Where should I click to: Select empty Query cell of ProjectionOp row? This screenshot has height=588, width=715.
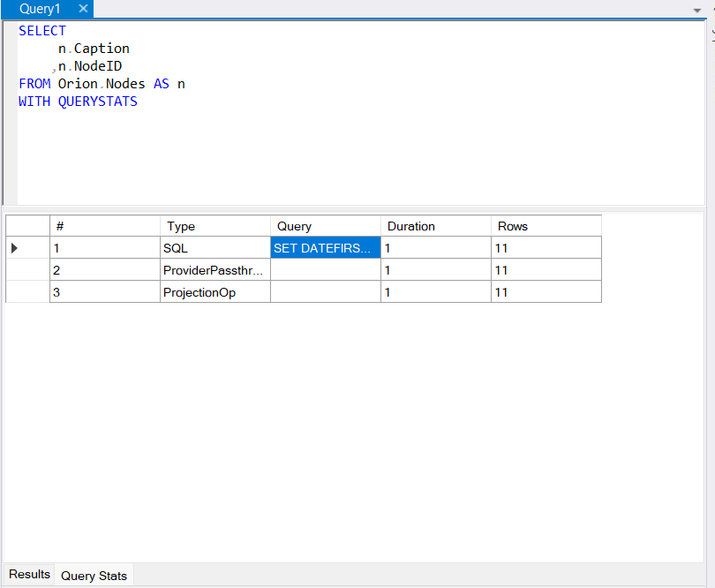(x=326, y=292)
